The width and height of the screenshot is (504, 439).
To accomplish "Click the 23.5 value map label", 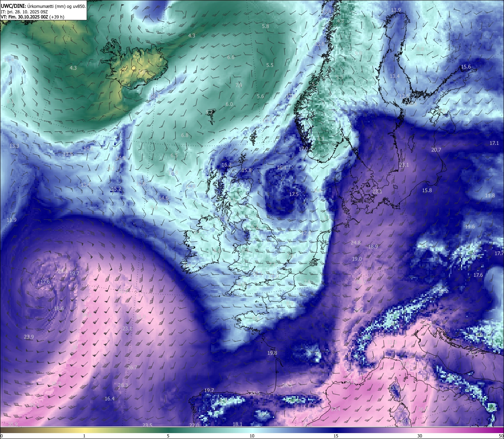I will click(x=147, y=425).
